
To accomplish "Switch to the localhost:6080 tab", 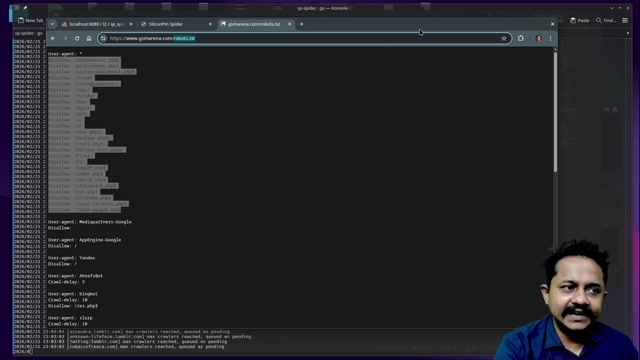I will 96,24.
